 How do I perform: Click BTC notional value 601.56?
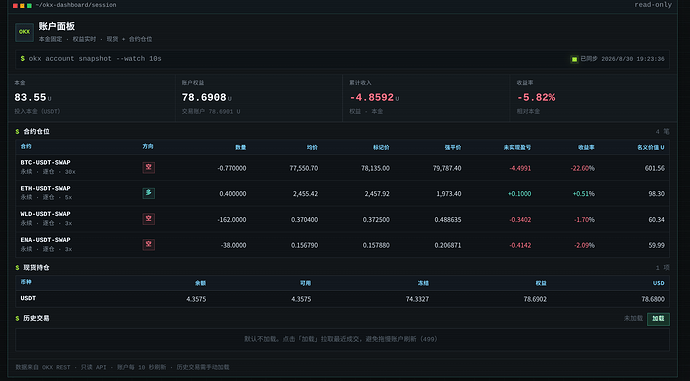(655, 168)
